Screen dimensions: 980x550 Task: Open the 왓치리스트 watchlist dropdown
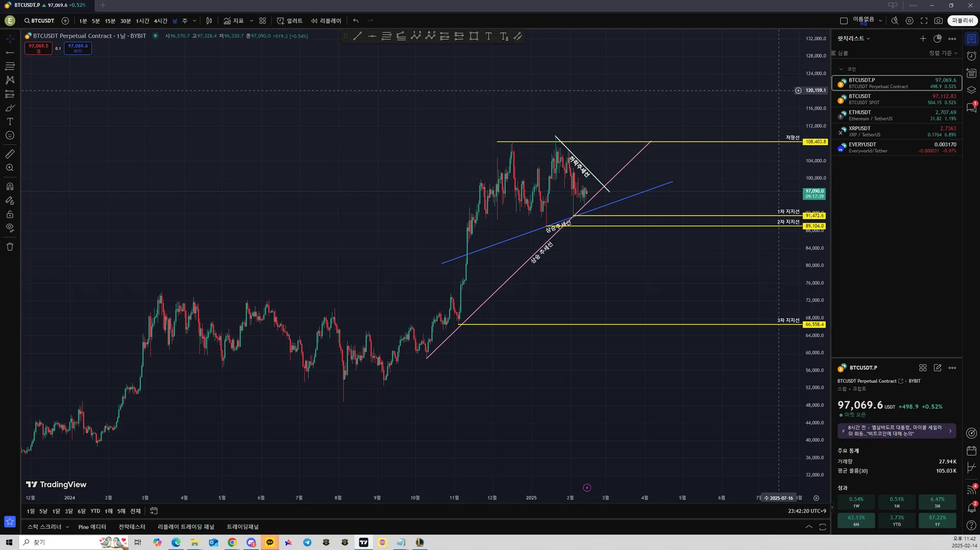[x=853, y=38]
